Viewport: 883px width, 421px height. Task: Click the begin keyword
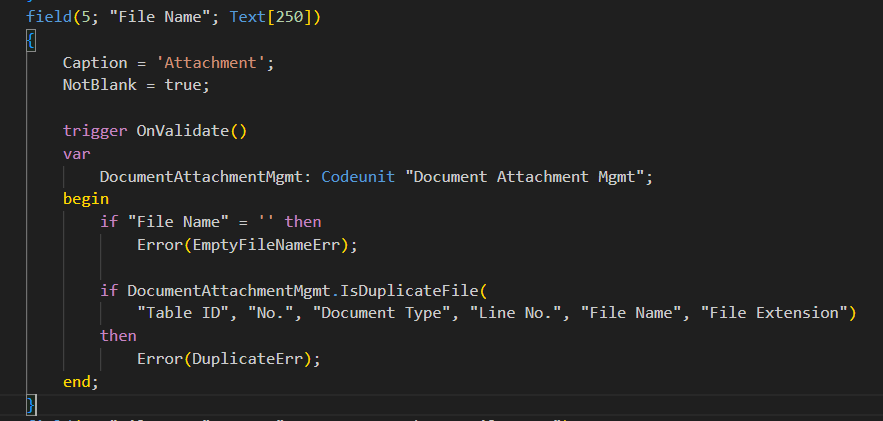coord(86,199)
